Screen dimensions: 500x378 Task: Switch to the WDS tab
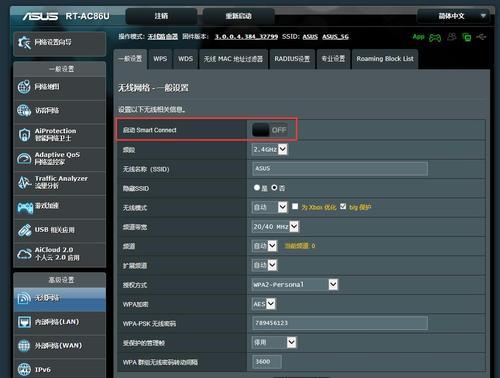[x=185, y=59]
